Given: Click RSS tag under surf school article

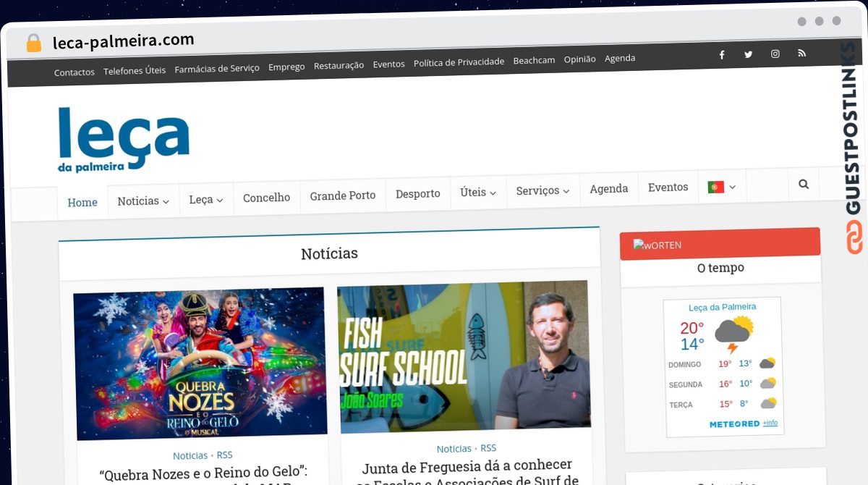Looking at the screenshot, I should click(488, 448).
